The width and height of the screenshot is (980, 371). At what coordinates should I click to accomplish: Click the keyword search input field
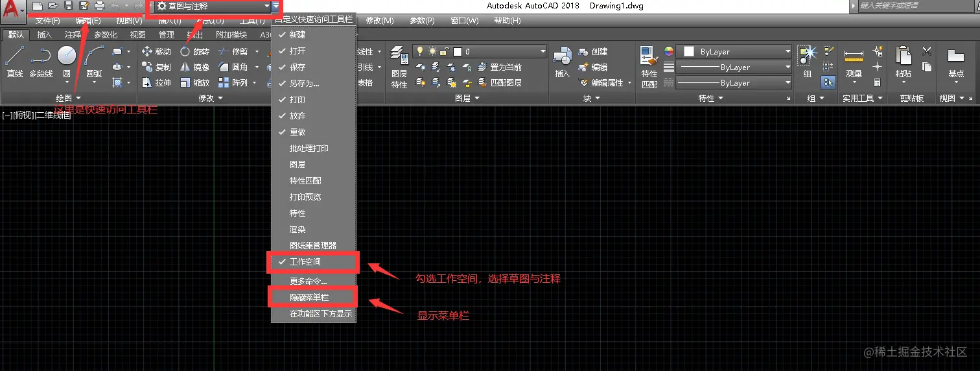pyautogui.click(x=917, y=5)
